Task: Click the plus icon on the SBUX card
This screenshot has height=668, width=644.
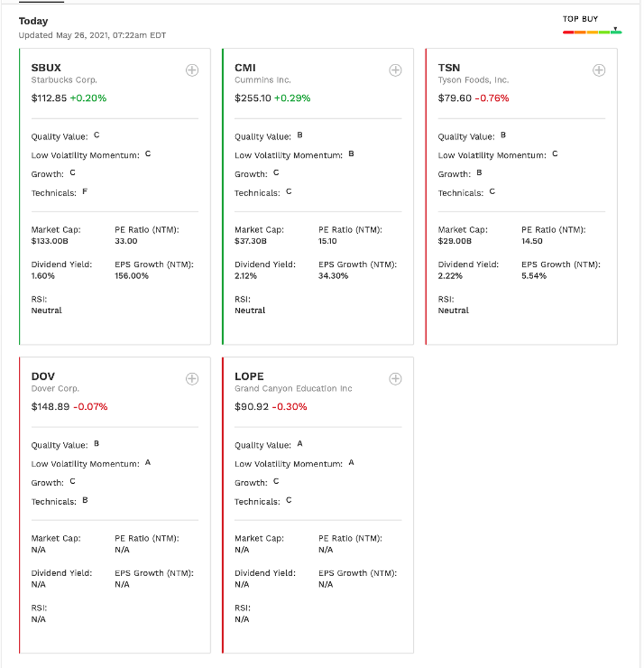Action: (x=192, y=71)
